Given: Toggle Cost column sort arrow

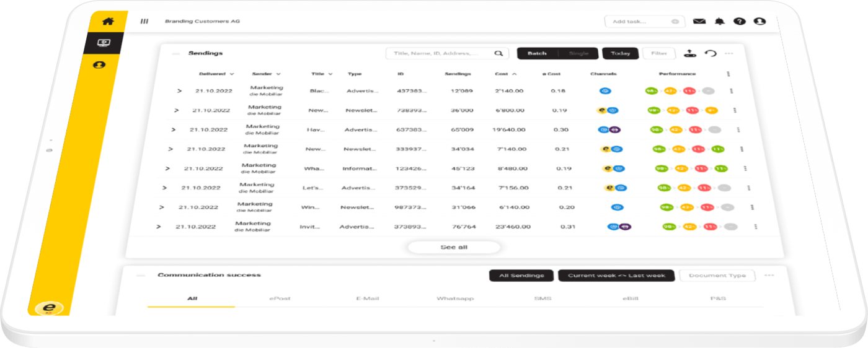Looking at the screenshot, I should pos(515,74).
